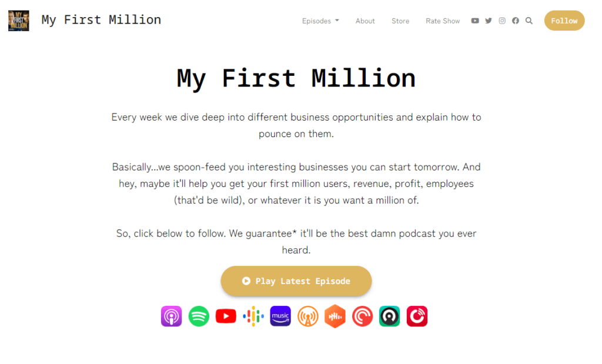
Task: Click the green Spotify icon
Action: (x=199, y=316)
